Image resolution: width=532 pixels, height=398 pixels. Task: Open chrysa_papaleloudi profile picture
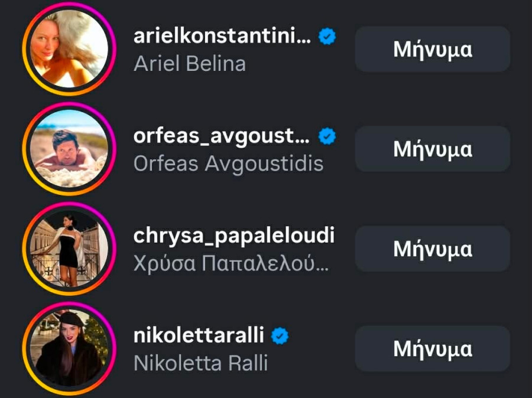click(69, 249)
